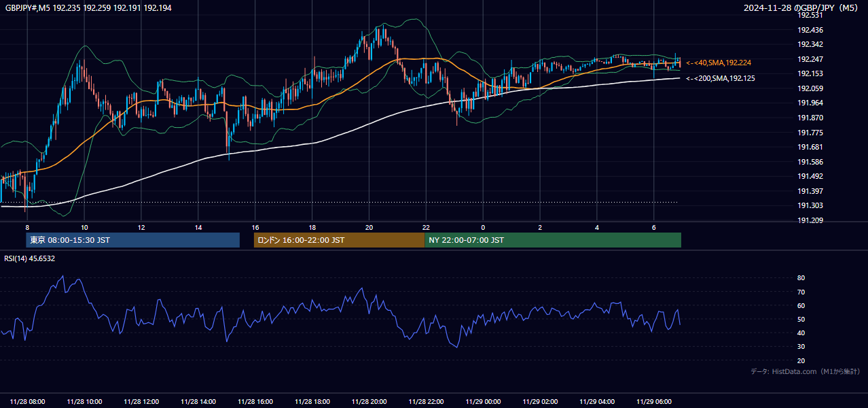Click the 11/28 10:00 time label
The image size is (868, 408).
[85, 402]
